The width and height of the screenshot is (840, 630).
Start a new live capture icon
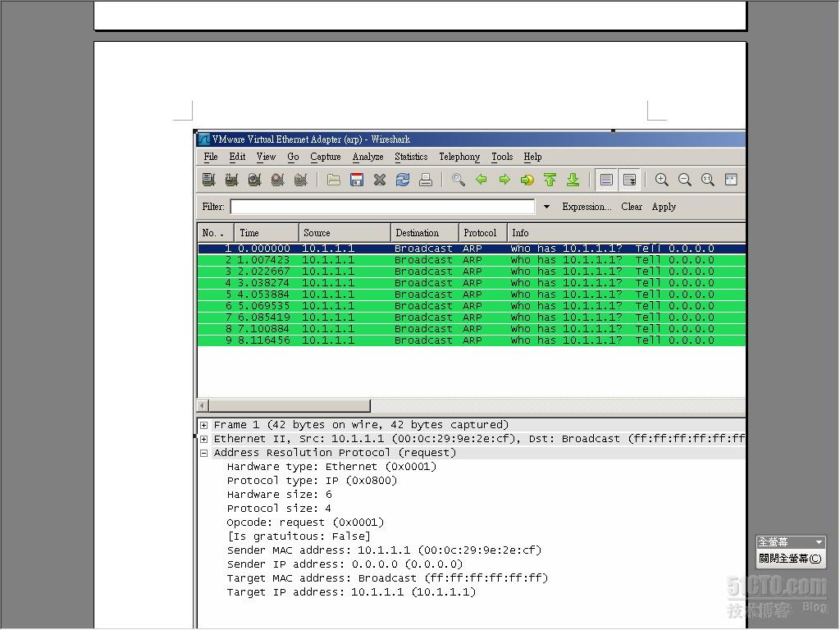coord(254,180)
